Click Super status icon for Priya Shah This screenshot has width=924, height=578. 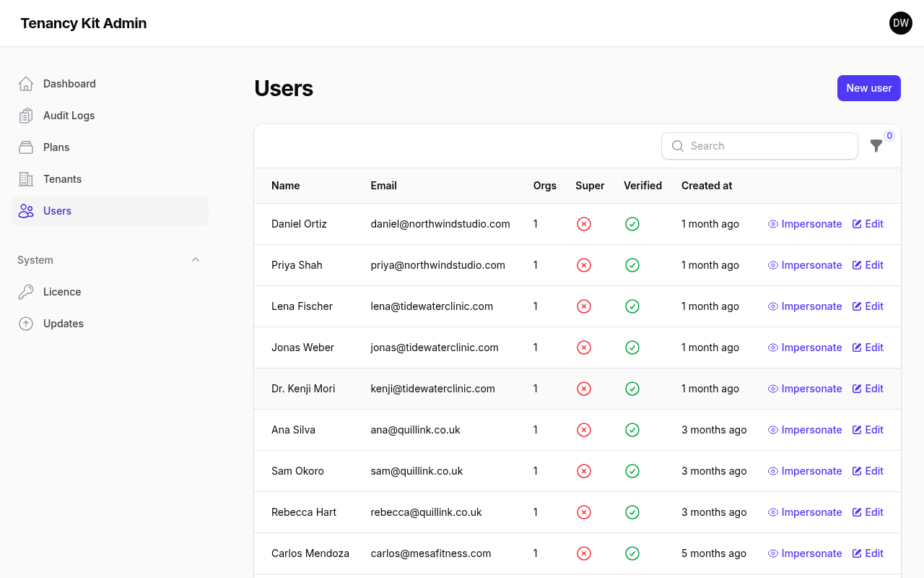[x=584, y=265]
